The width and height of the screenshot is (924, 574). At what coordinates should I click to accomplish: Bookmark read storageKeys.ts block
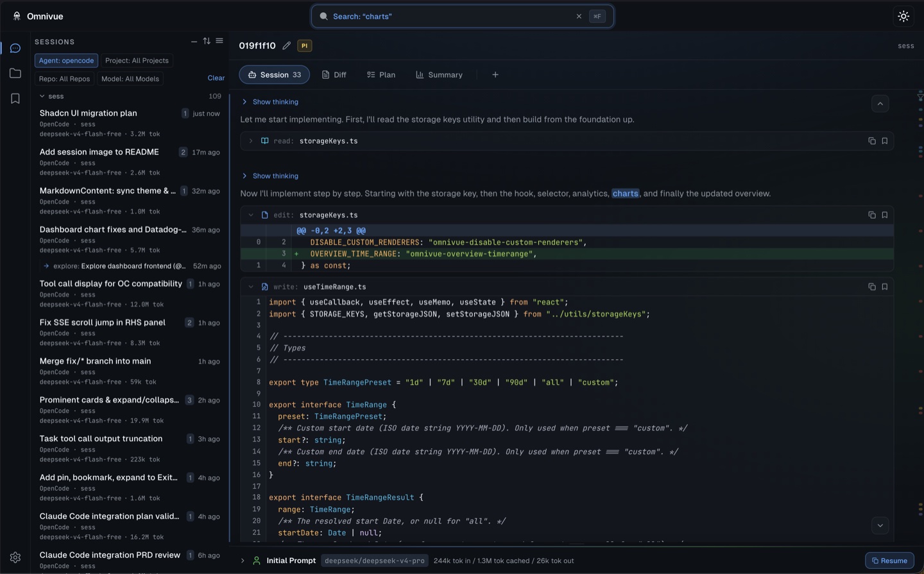[x=885, y=140]
